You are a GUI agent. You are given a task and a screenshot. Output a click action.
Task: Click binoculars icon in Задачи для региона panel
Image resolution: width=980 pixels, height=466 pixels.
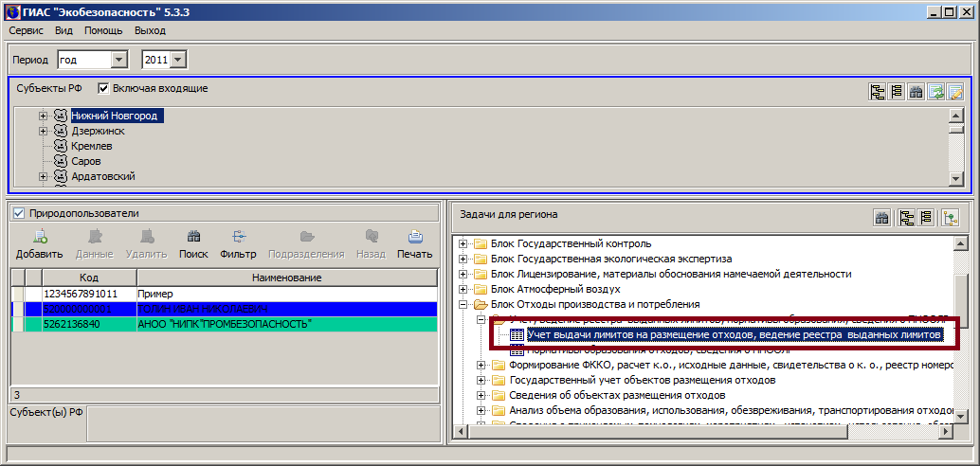881,218
